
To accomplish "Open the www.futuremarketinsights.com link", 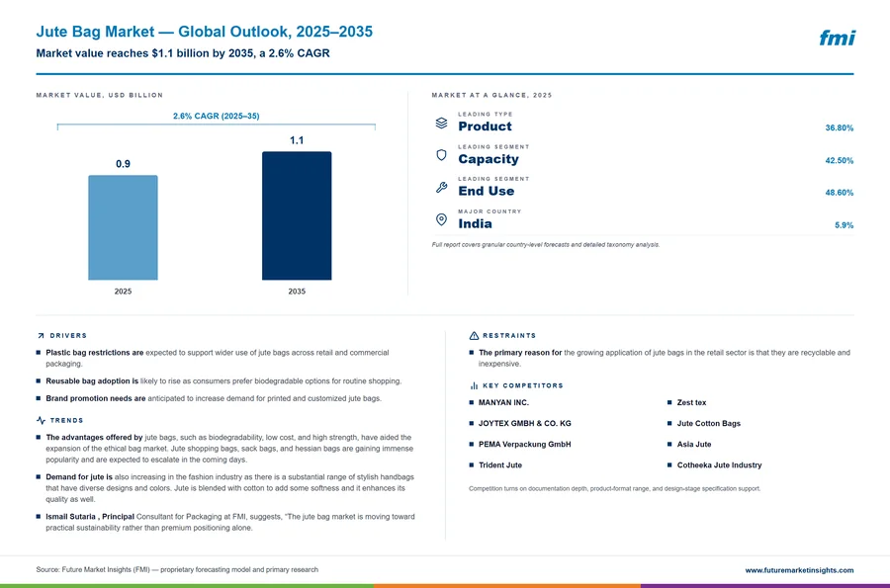I will point(799,570).
